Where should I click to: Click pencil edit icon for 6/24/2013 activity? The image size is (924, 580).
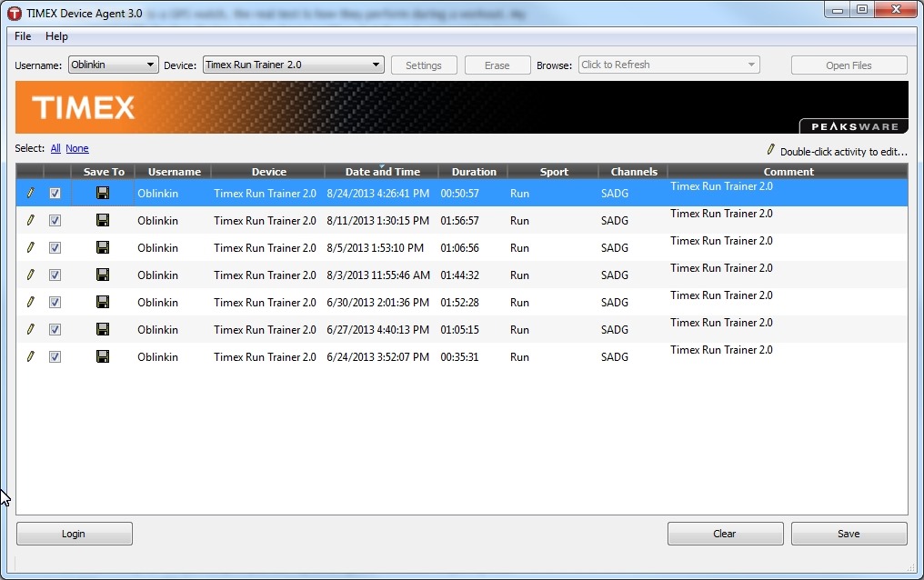point(31,356)
